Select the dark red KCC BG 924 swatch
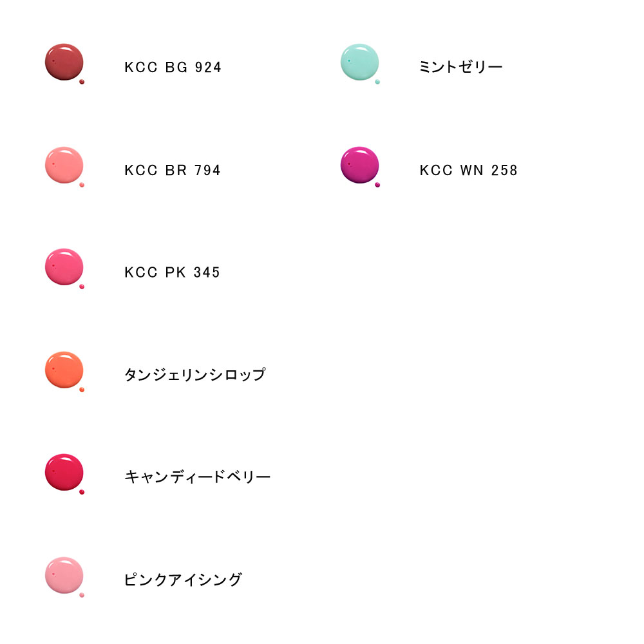This screenshot has height=644, width=644. click(64, 62)
